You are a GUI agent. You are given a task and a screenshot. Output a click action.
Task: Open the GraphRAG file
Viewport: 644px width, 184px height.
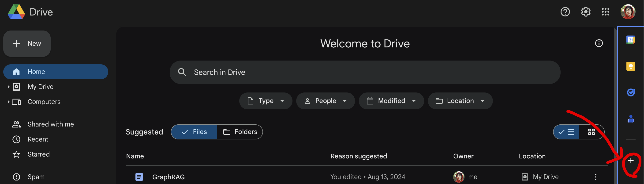click(x=168, y=177)
